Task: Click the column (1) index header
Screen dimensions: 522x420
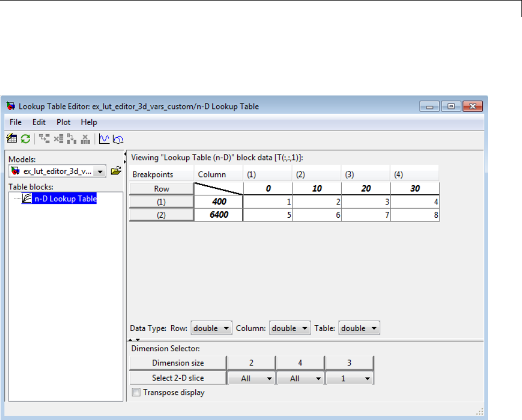Action: [268, 174]
